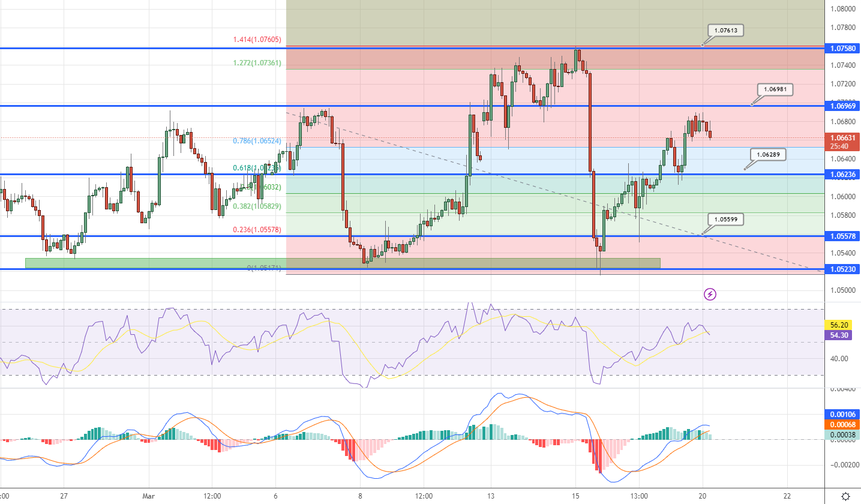This screenshot has height=504, width=861.
Task: Select the 1.272 Fibonacci level label
Action: [x=256, y=63]
